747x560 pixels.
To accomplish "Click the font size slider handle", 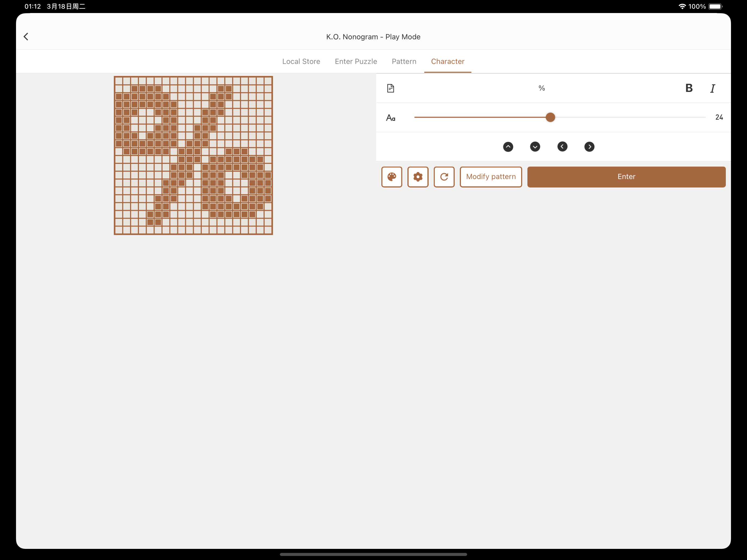I will tap(550, 117).
